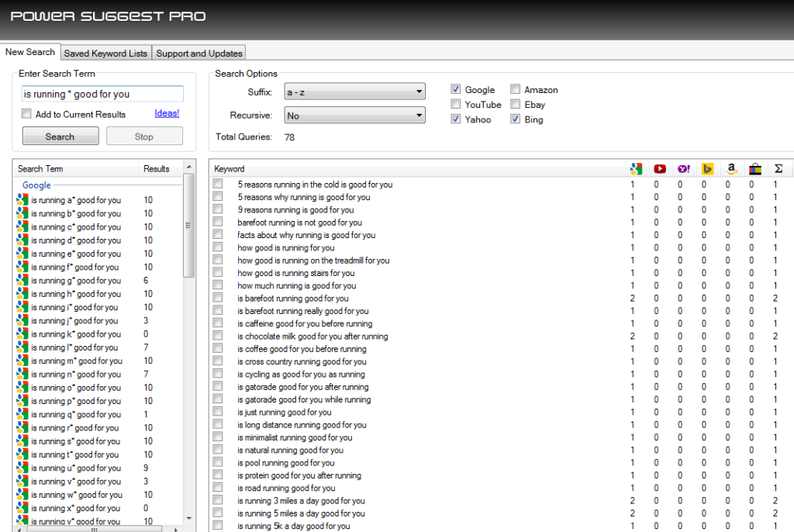Click Google icon beside 'is running x* good for you'

[x=22, y=508]
